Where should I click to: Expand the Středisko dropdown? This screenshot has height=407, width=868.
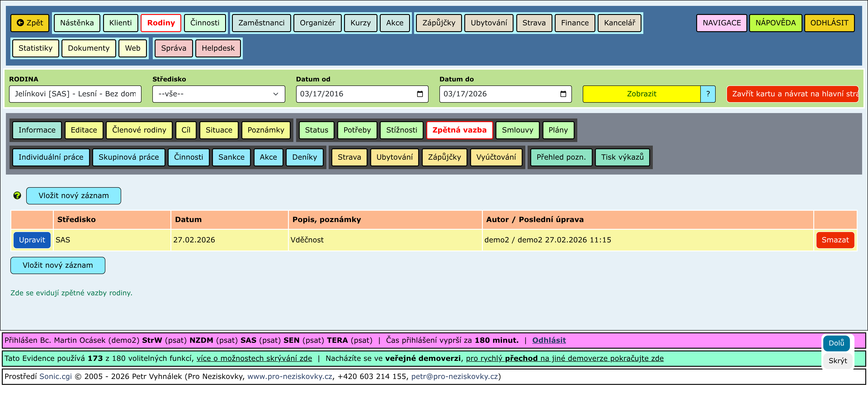[x=218, y=94]
